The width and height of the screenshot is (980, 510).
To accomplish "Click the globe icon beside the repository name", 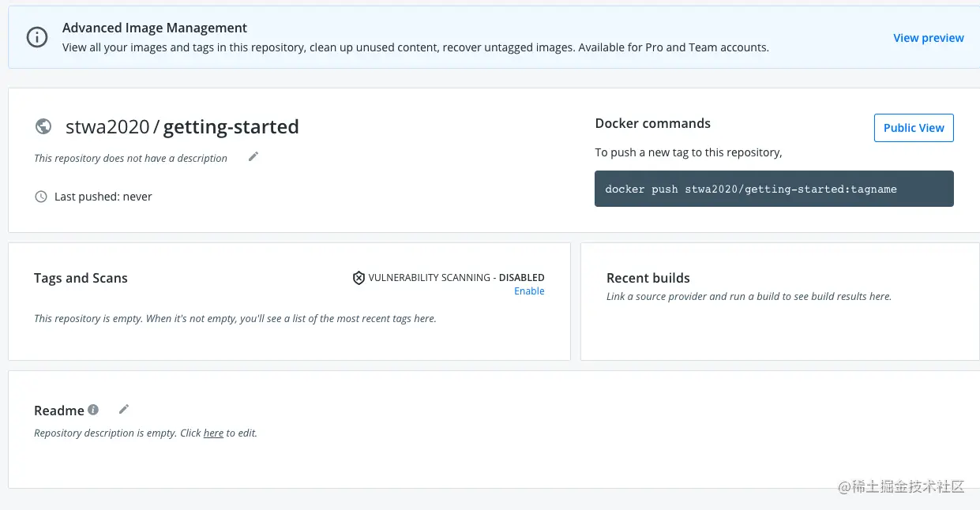I will pyautogui.click(x=43, y=126).
